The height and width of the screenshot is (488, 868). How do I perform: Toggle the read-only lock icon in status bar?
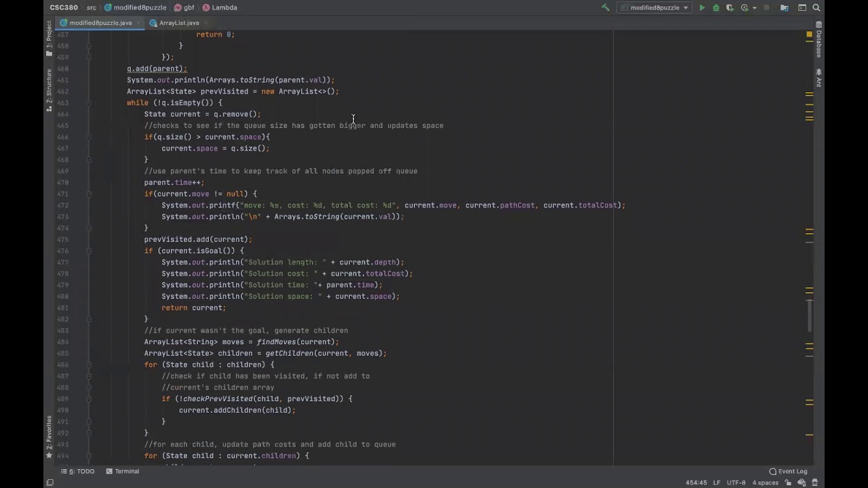pyautogui.click(x=788, y=483)
